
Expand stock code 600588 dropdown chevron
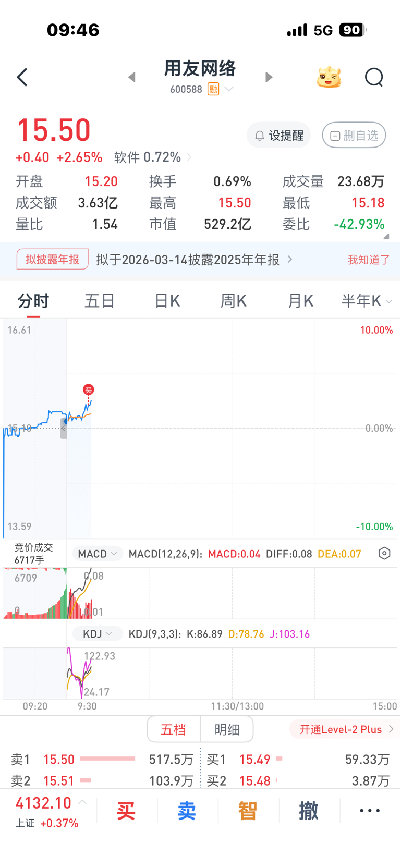click(x=229, y=89)
